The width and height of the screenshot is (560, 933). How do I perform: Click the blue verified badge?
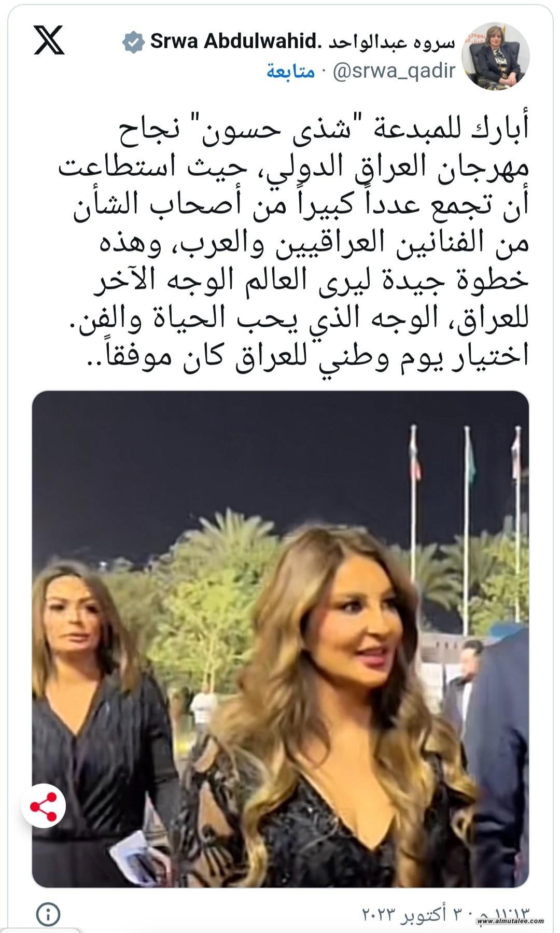point(133,42)
